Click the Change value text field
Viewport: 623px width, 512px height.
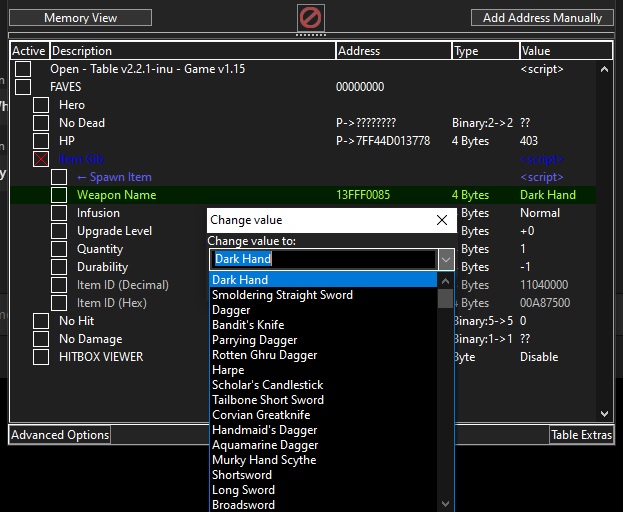(323, 260)
